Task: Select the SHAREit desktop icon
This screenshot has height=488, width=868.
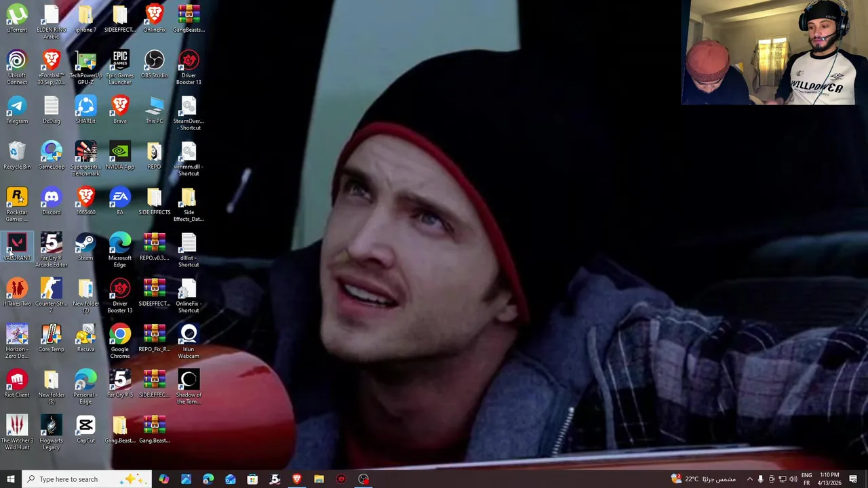Action: [85, 110]
